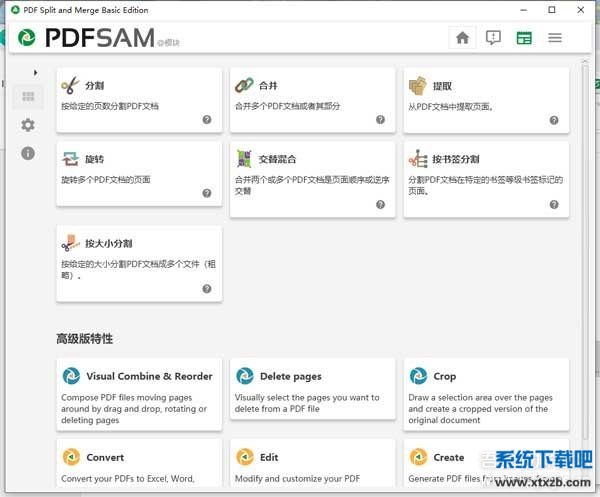The image size is (600, 497).
Task: Click the Crop feature icon
Action: tap(418, 376)
